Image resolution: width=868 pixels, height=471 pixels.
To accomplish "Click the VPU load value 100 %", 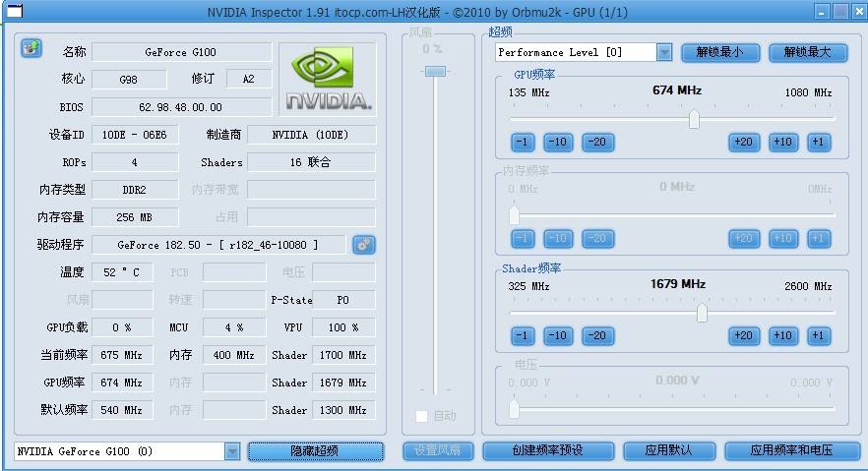I will [x=343, y=327].
